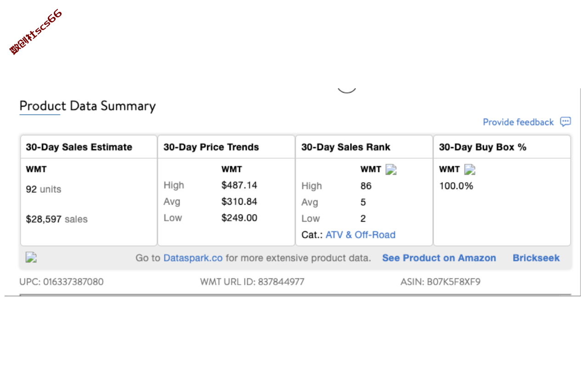
Task: Click the 30-Day Sales Rank header
Action: point(346,147)
